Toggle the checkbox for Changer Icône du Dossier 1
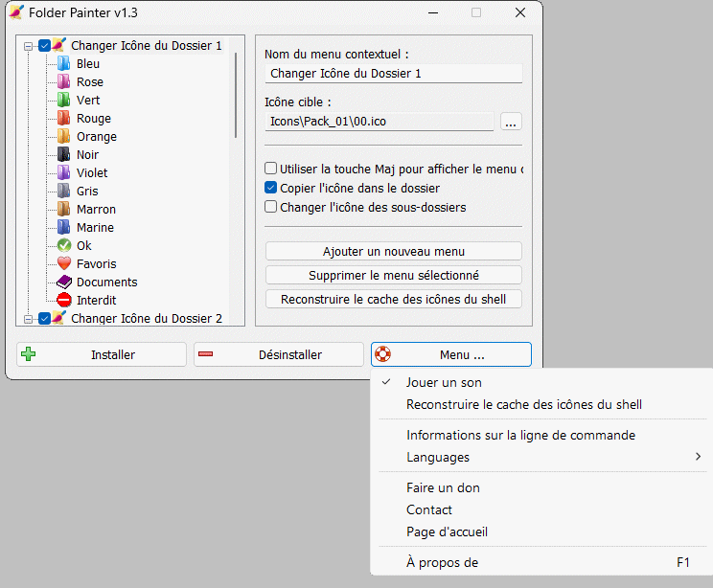713x588 pixels. pos(44,45)
